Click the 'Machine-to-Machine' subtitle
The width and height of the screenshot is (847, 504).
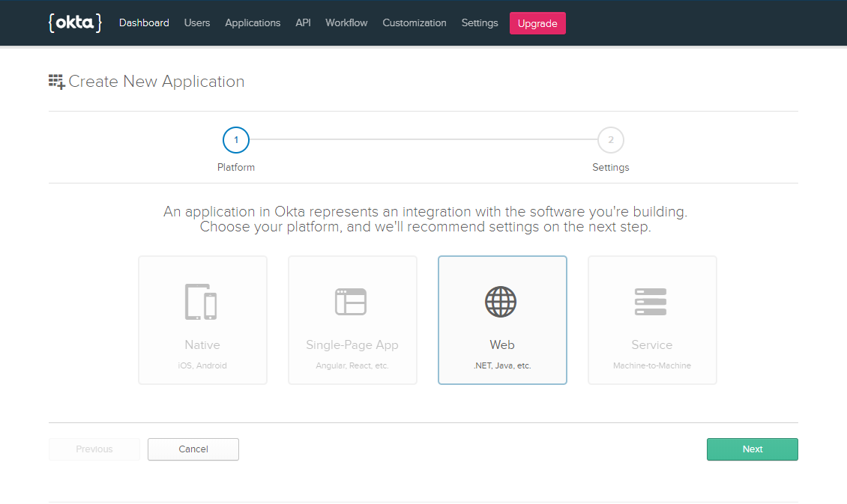click(652, 365)
